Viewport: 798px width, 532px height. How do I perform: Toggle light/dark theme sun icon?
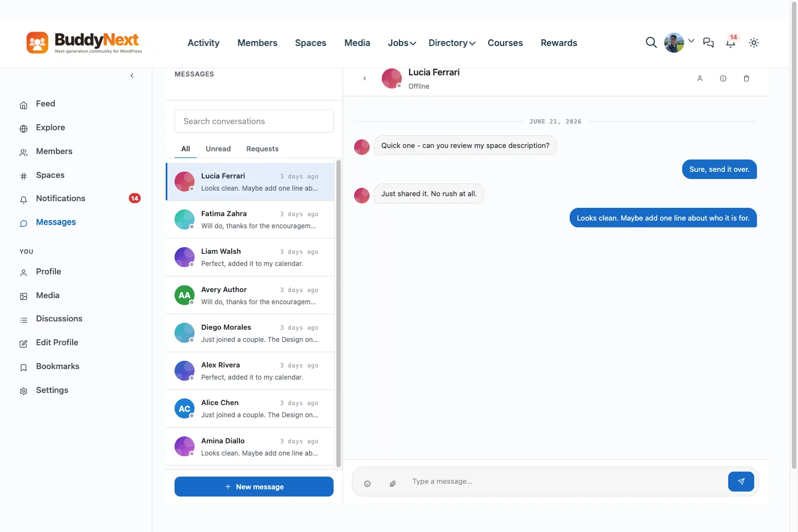click(x=754, y=43)
